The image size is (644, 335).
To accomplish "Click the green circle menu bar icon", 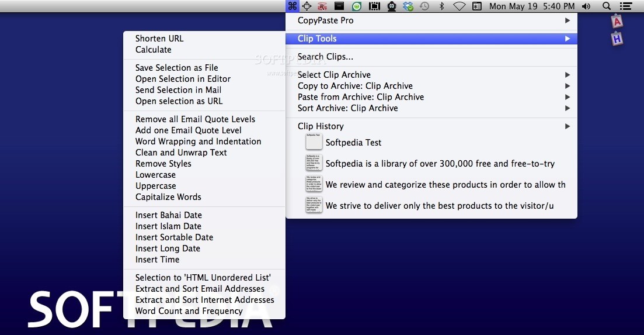I will tap(357, 6).
